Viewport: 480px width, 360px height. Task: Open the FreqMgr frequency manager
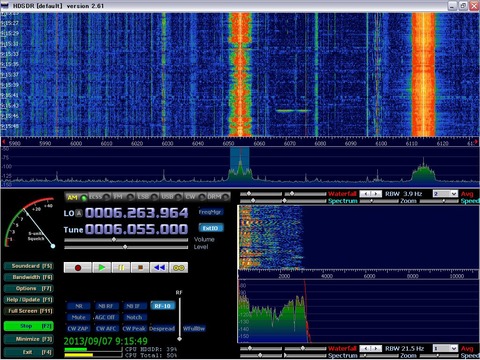(211, 212)
